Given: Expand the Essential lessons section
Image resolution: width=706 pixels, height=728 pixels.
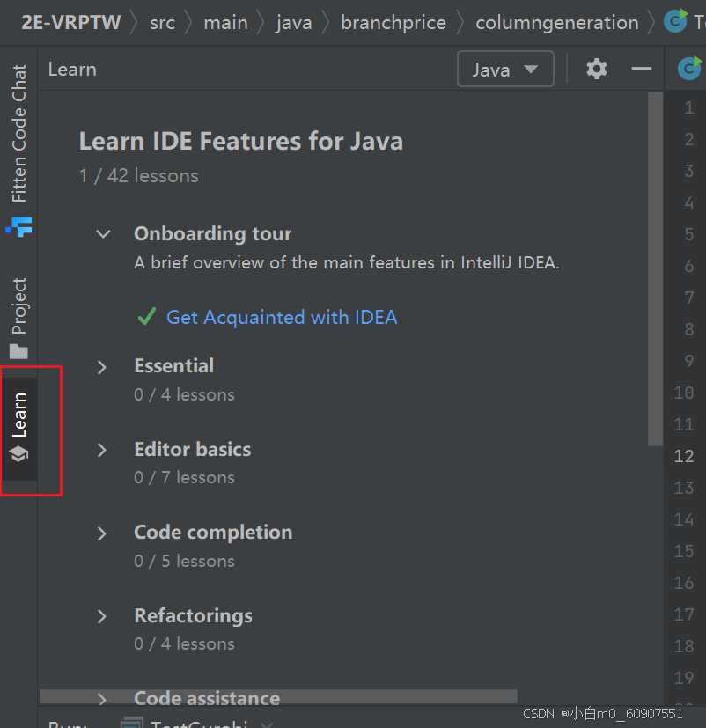Looking at the screenshot, I should pyautogui.click(x=102, y=367).
